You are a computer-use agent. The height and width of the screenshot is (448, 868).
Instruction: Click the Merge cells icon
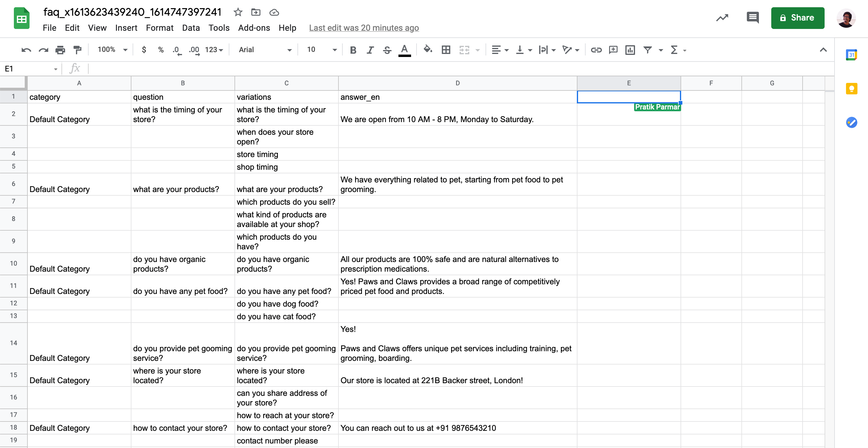point(464,50)
